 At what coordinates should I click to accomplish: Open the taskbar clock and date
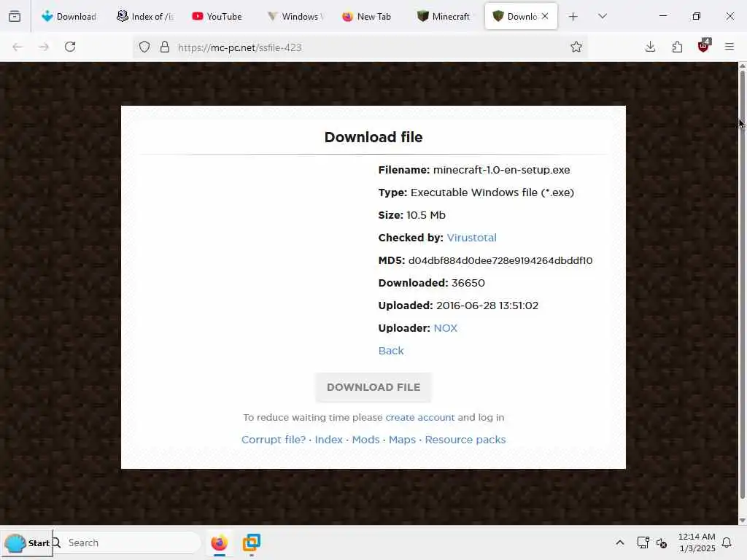(697, 542)
